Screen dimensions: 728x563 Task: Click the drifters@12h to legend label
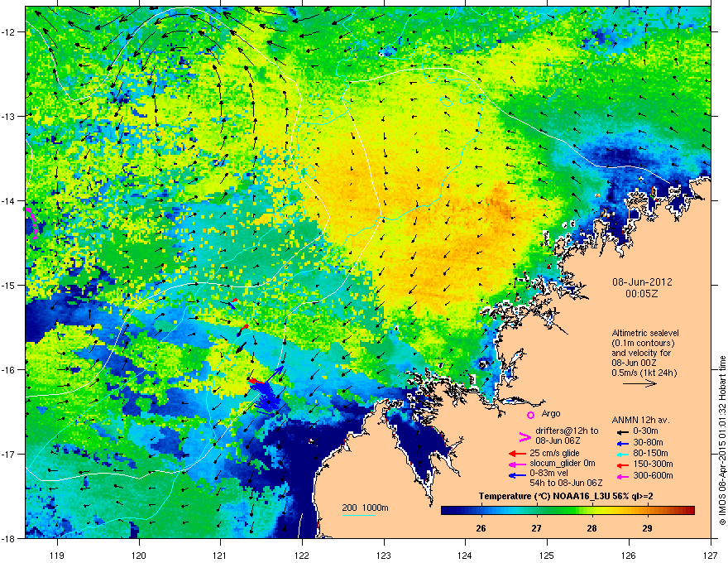[x=567, y=431]
